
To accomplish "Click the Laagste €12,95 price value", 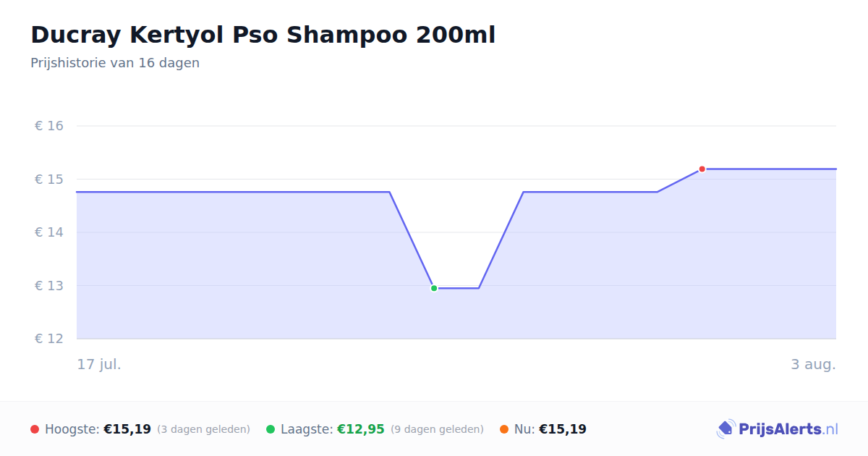I will [361, 429].
